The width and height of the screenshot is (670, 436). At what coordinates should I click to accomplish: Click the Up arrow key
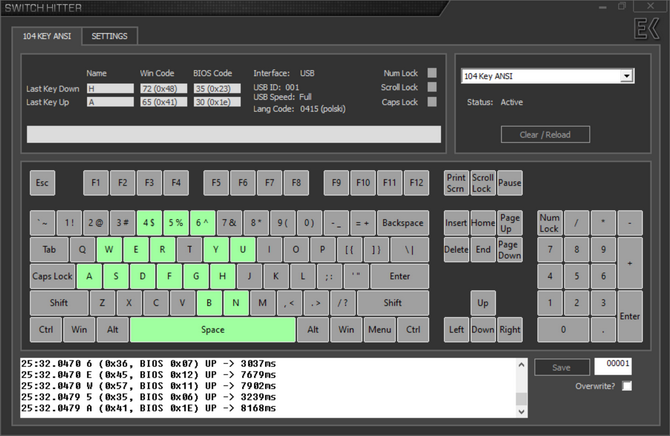(x=483, y=303)
